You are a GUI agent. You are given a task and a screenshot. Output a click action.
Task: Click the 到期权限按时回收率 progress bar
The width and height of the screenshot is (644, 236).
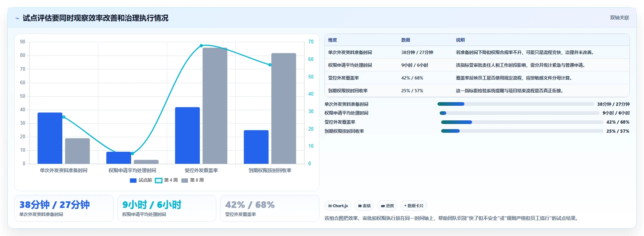pos(522,131)
